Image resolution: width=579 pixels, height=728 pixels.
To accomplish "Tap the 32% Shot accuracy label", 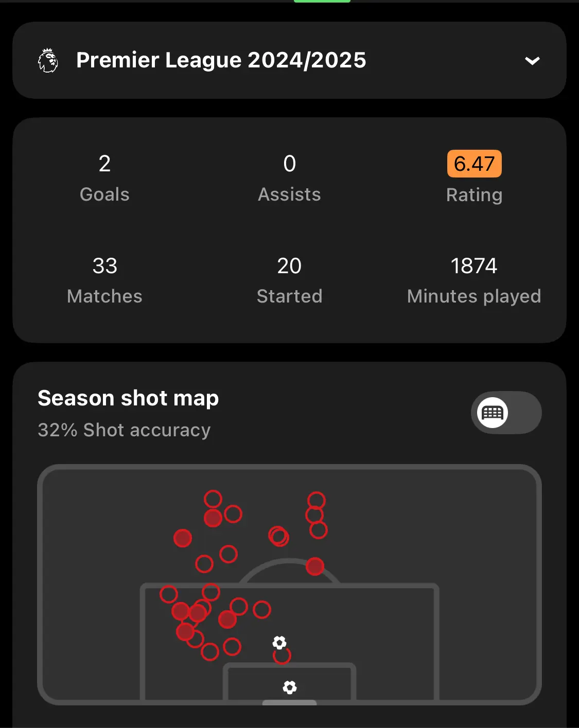I will click(124, 430).
